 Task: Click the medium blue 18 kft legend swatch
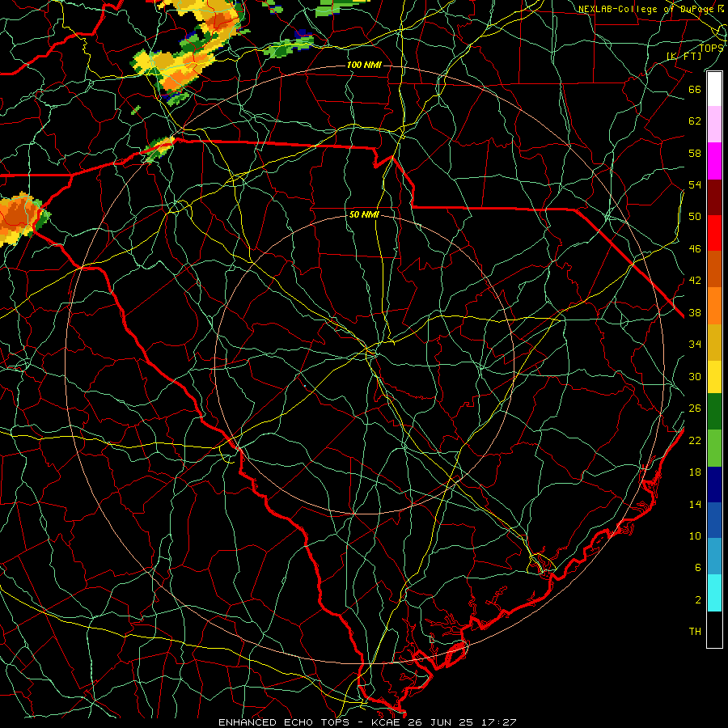click(x=714, y=520)
